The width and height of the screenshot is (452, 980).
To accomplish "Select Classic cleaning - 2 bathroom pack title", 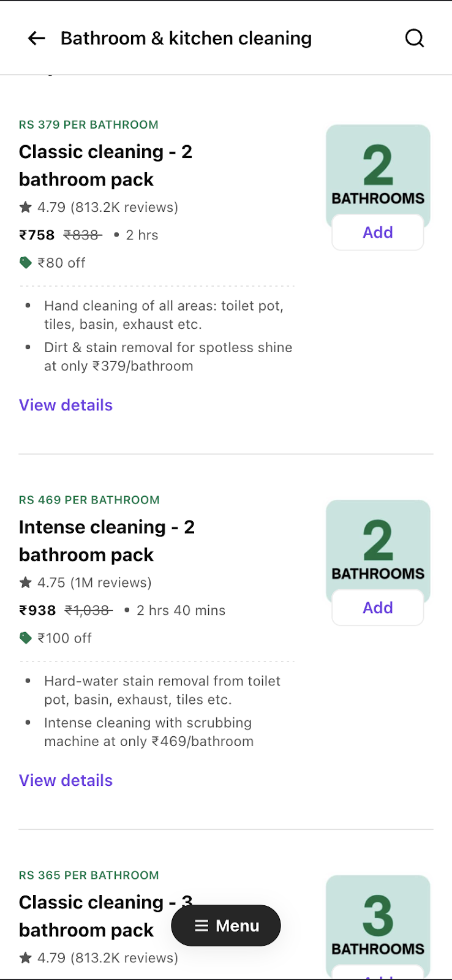I will click(x=105, y=165).
